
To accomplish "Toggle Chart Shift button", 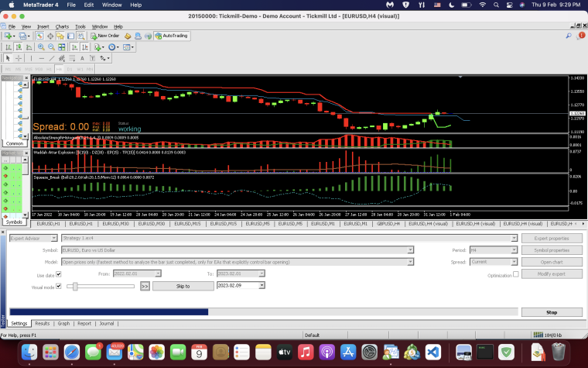I will point(85,47).
